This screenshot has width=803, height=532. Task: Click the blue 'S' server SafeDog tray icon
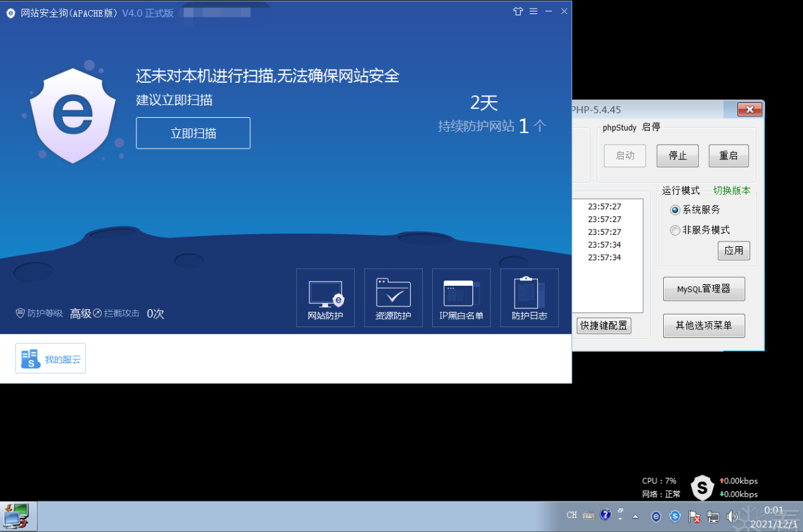(675, 517)
